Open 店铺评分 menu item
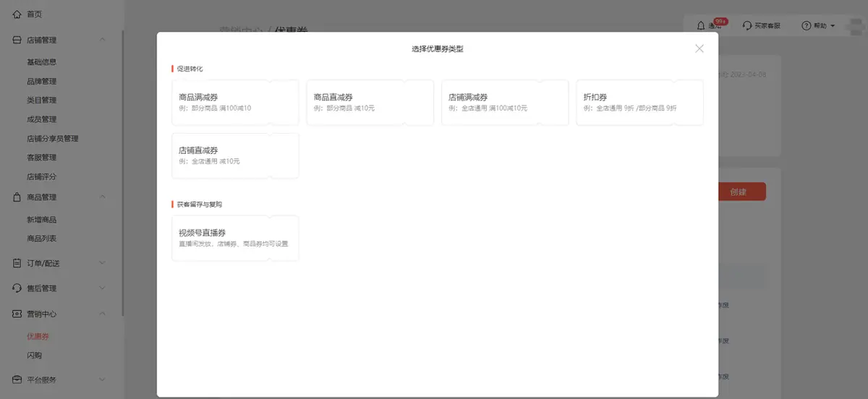The image size is (868, 399). [41, 176]
